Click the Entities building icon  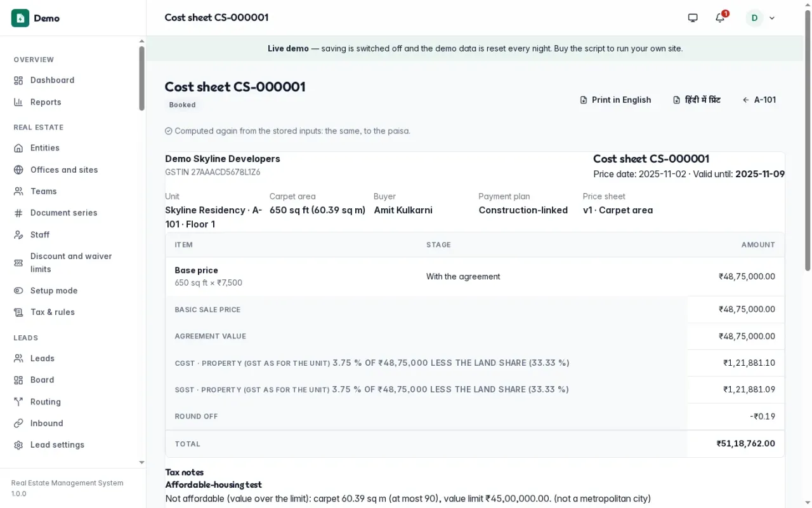18,148
